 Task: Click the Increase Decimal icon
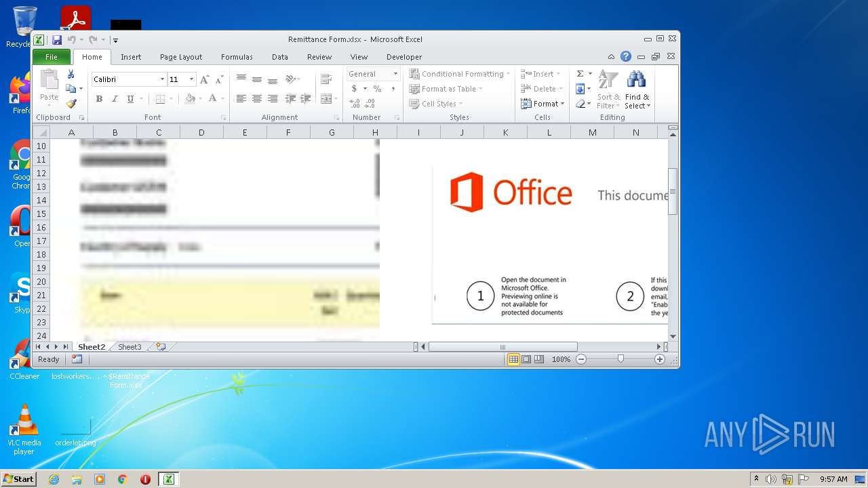point(355,104)
